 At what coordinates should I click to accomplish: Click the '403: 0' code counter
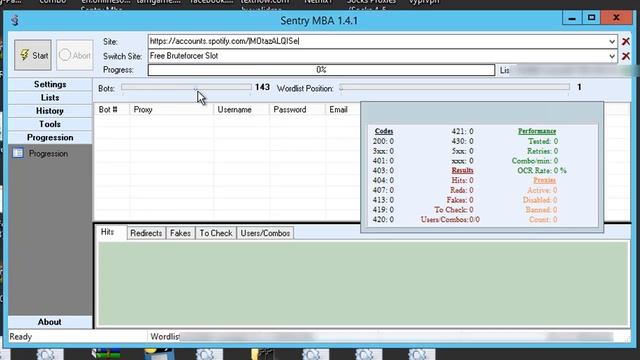pyautogui.click(x=383, y=171)
